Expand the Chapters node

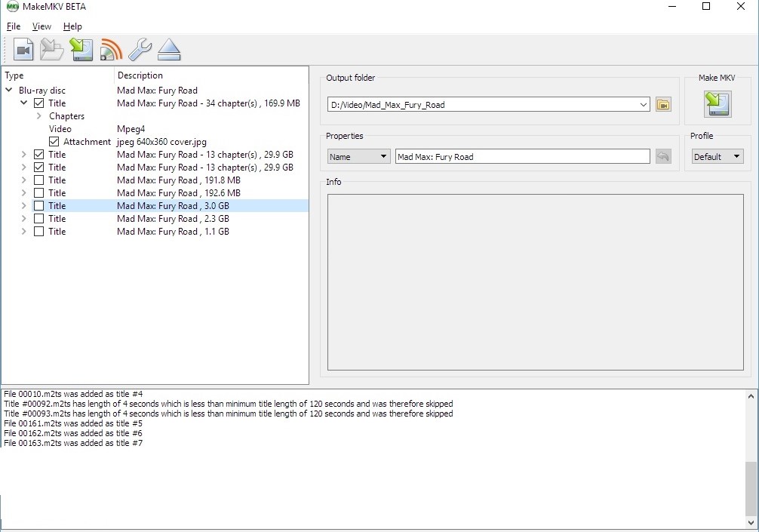(x=38, y=116)
